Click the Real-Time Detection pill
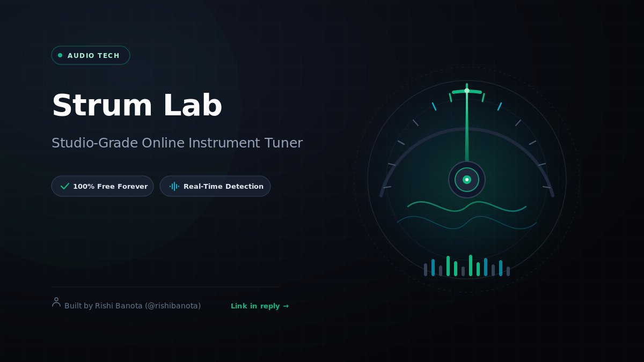 point(215,186)
